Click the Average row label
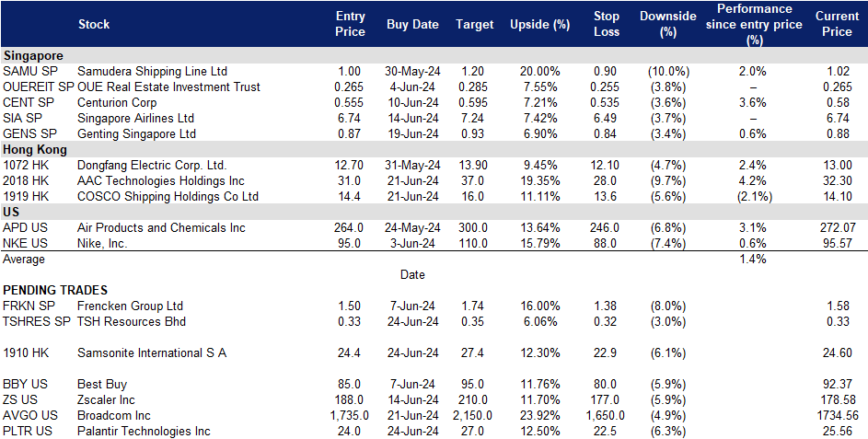 coord(24,260)
